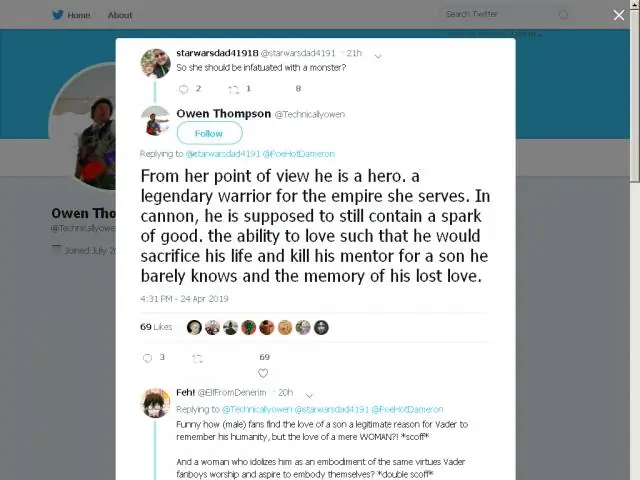
Task: Expand options chevron on starwarsdad41918's tweet
Action: (378, 56)
